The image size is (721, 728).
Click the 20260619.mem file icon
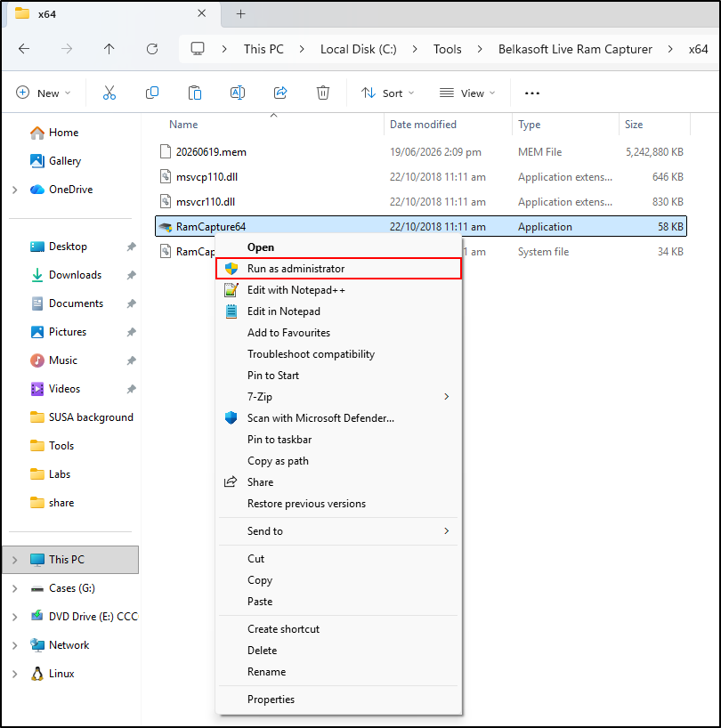(x=166, y=152)
